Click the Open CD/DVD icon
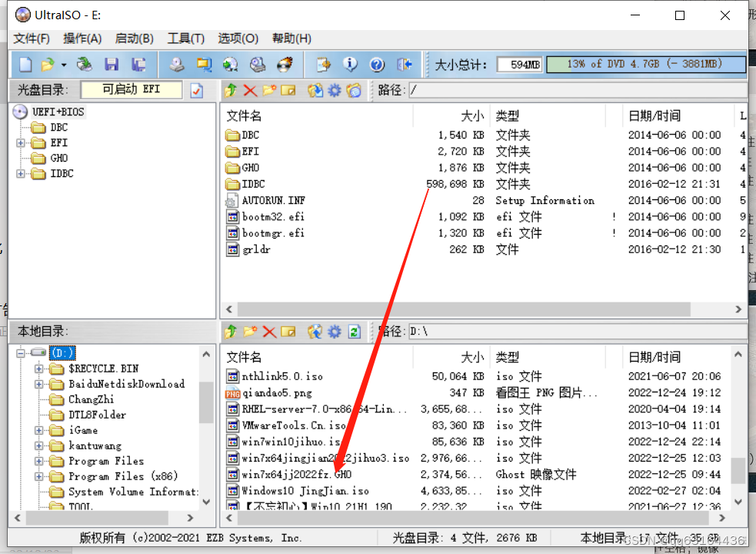 85,64
